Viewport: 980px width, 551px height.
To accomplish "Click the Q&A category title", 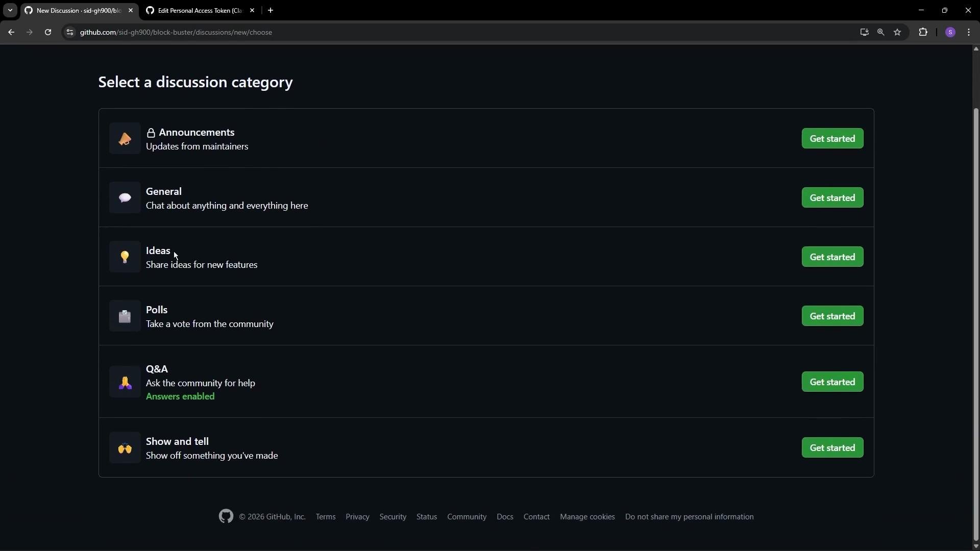I will [x=157, y=369].
